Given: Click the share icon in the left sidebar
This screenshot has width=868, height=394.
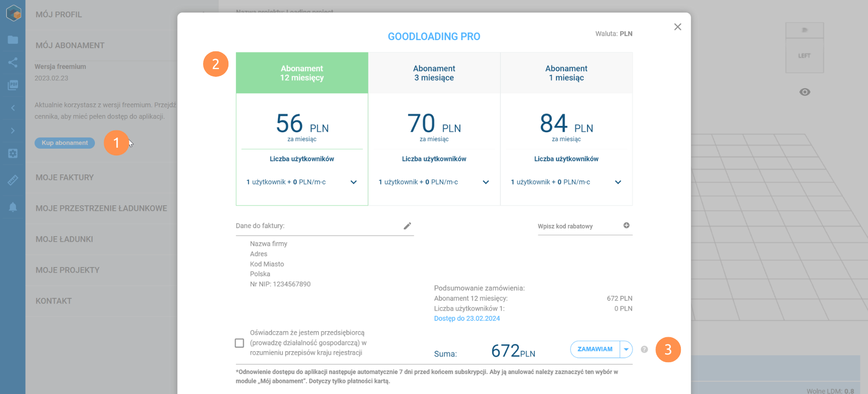Looking at the screenshot, I should [13, 62].
